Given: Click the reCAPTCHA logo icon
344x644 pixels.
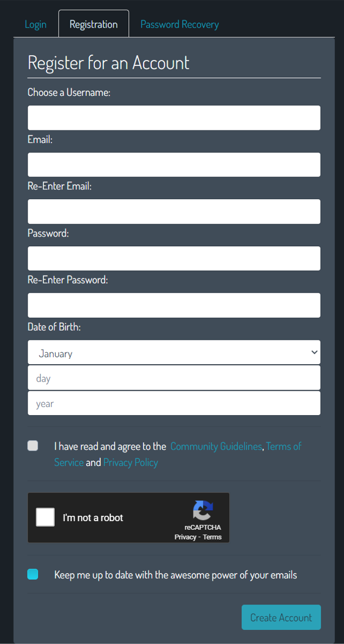Looking at the screenshot, I should (x=203, y=511).
